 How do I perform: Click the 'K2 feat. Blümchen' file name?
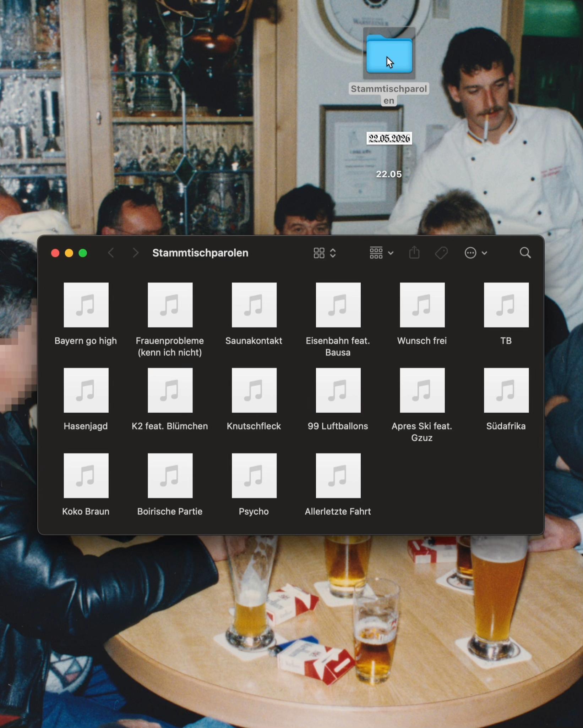tap(170, 426)
